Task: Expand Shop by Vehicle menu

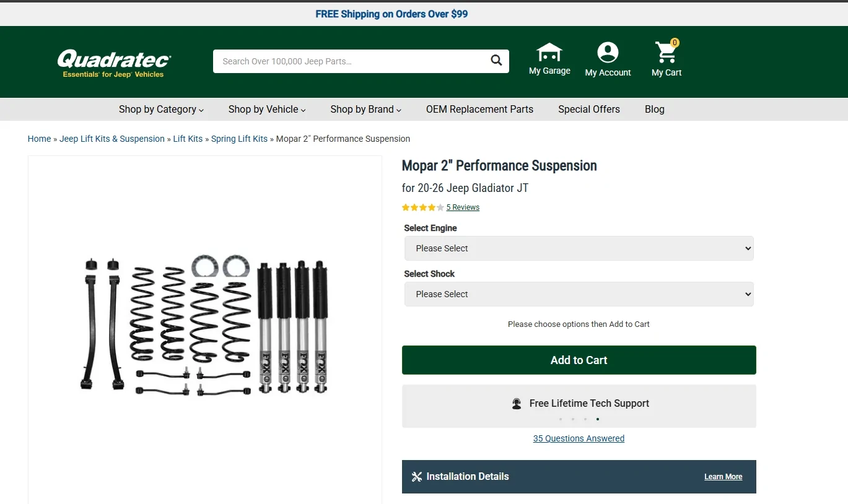Action: [267, 110]
